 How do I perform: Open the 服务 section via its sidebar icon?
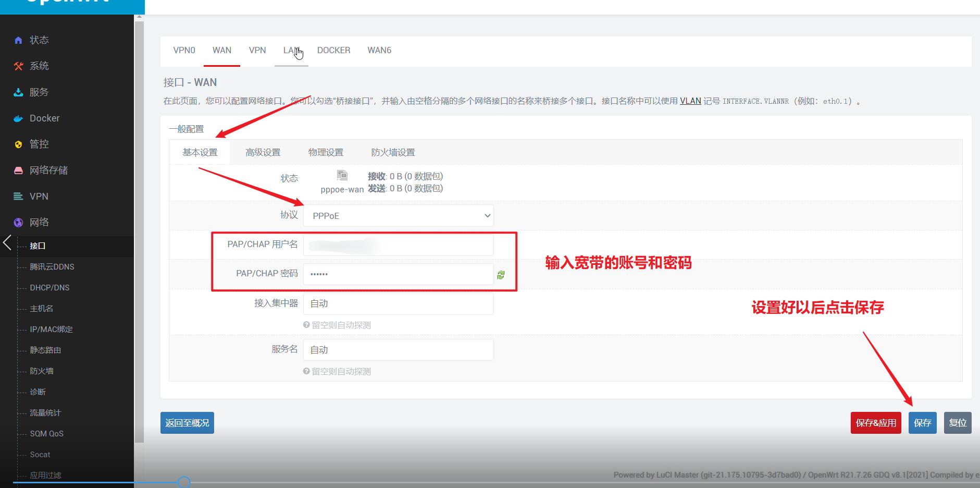pyautogui.click(x=18, y=92)
